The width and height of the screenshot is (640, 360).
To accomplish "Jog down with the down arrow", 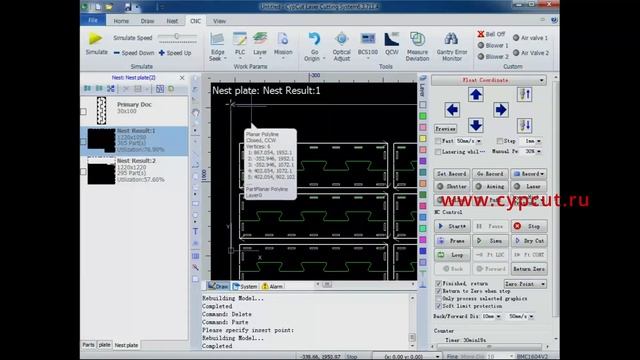I will coord(476,125).
